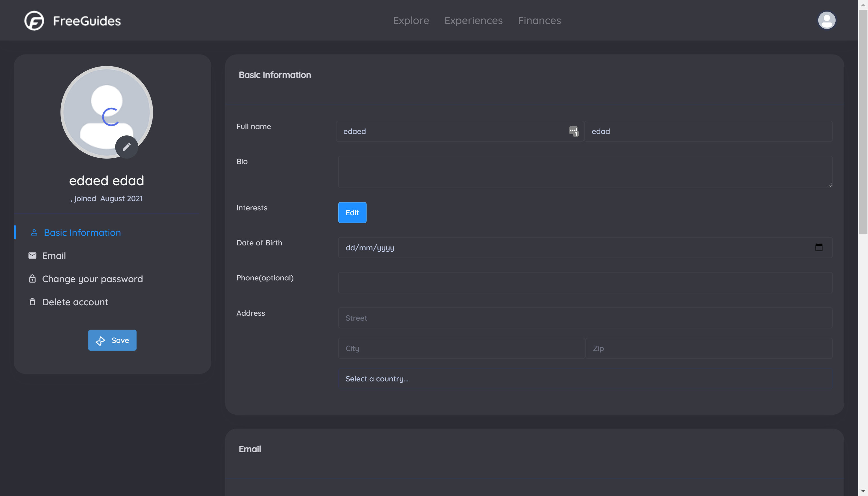Screen dimensions: 868x496
Task: Click the lock icon beside Change your password
Action: 32,279
